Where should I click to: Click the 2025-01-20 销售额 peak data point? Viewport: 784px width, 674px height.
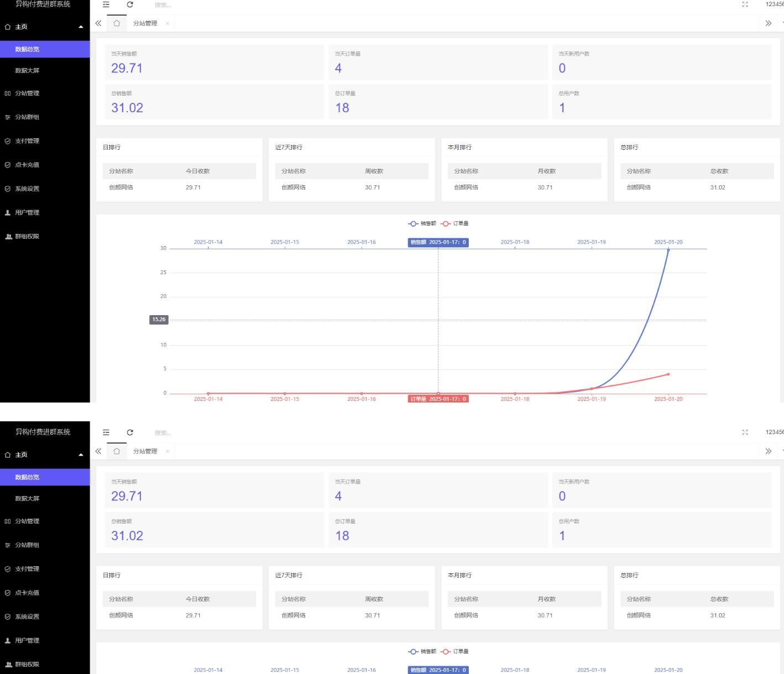point(668,250)
